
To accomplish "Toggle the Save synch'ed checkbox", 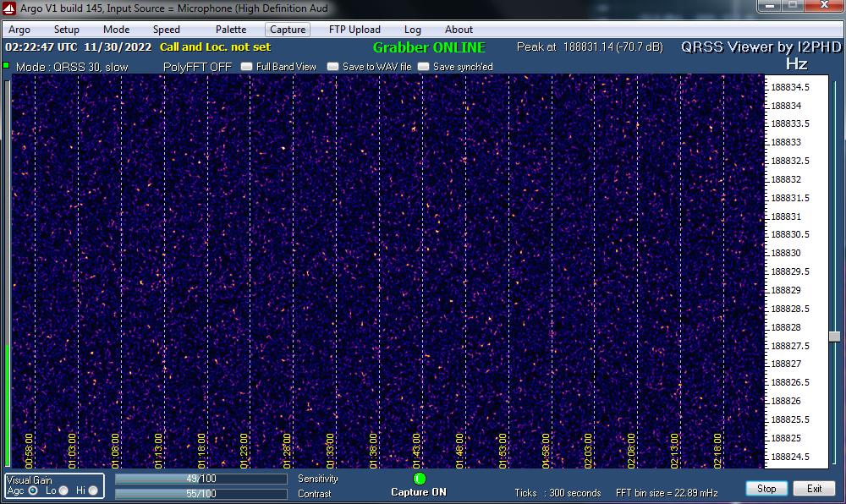I will (424, 66).
